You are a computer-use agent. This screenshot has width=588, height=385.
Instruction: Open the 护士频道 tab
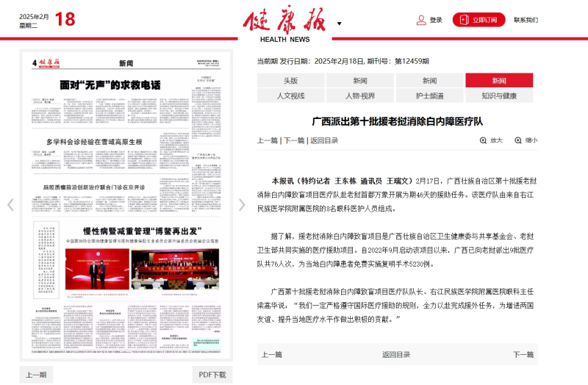pos(430,96)
